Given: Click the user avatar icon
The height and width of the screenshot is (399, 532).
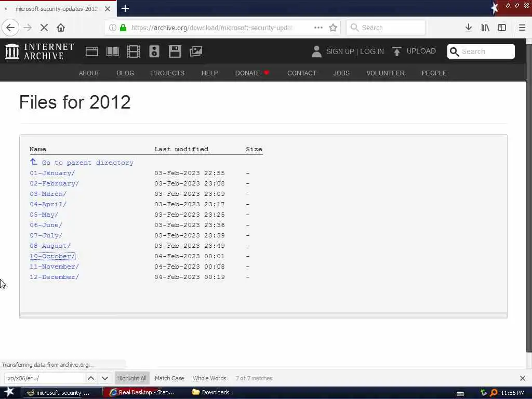Looking at the screenshot, I should 316,51.
